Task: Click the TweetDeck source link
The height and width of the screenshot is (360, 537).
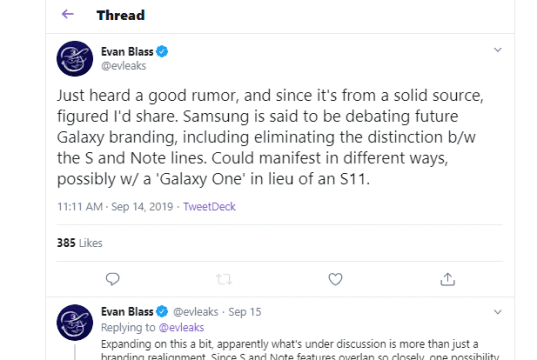Action: [x=209, y=207]
